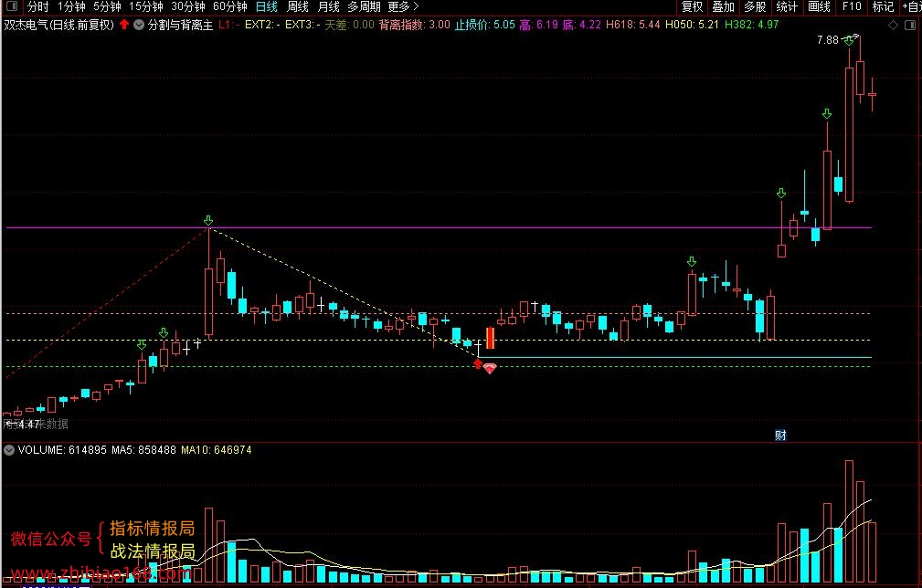Click the green arrow next to 7.88
The width and height of the screenshot is (922, 588).
pos(849,40)
